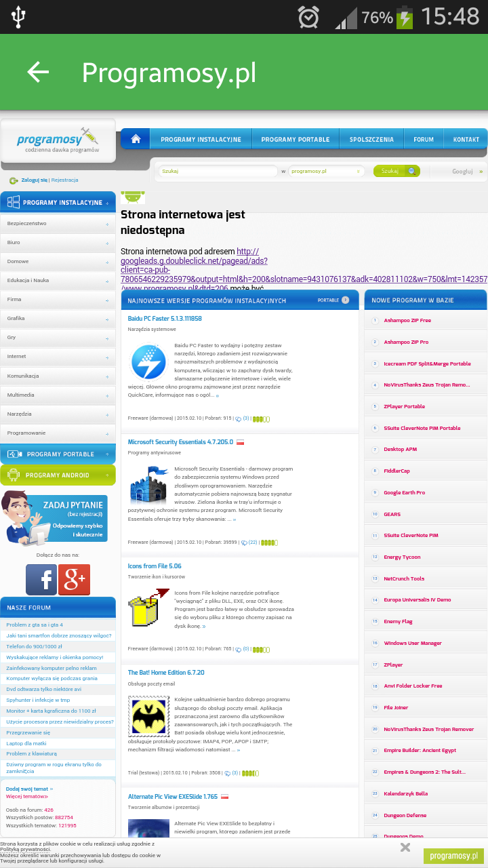Open Multimedia category
Viewport: 488px width, 868px height.
click(x=58, y=394)
